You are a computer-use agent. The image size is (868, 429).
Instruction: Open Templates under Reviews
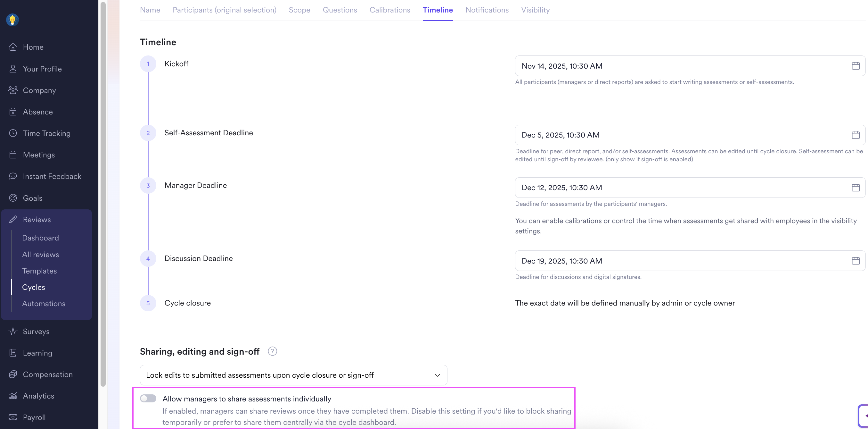(39, 271)
